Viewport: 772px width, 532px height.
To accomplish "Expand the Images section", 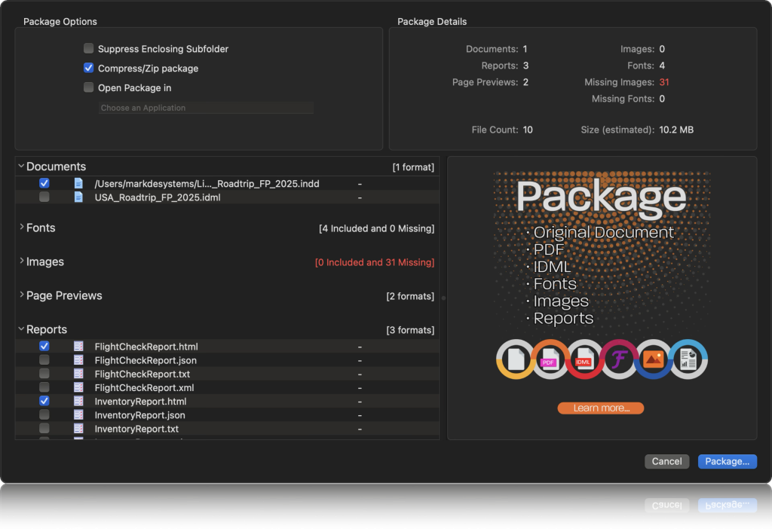I will pos(21,261).
